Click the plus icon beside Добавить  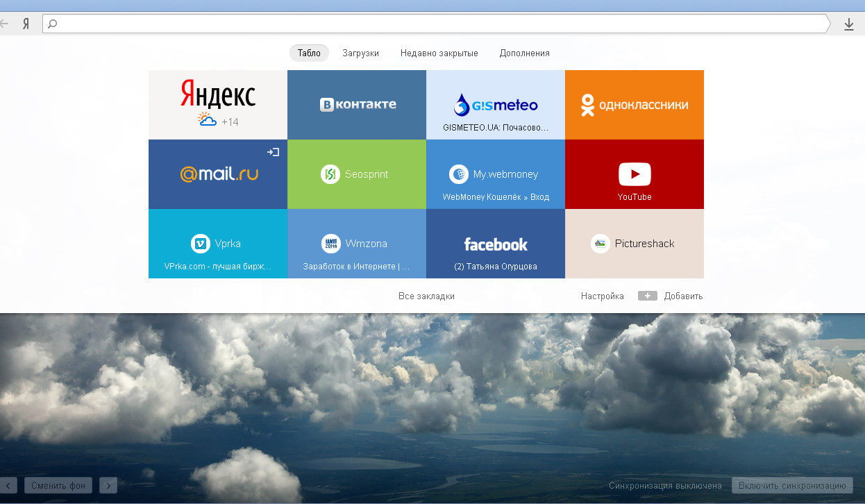pyautogui.click(x=648, y=296)
